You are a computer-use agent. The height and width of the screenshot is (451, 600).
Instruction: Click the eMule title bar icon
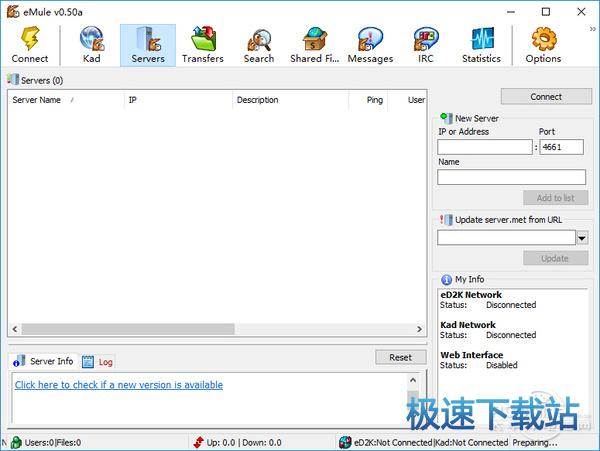coord(13,12)
